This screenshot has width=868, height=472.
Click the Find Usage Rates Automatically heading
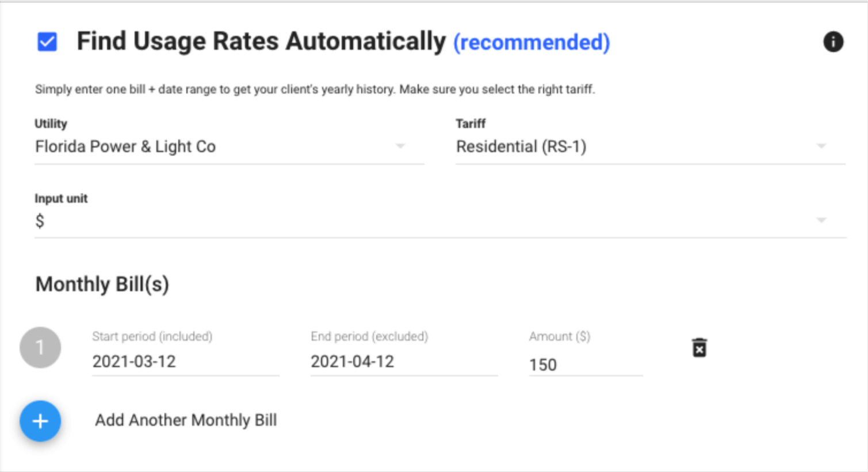[x=261, y=42]
